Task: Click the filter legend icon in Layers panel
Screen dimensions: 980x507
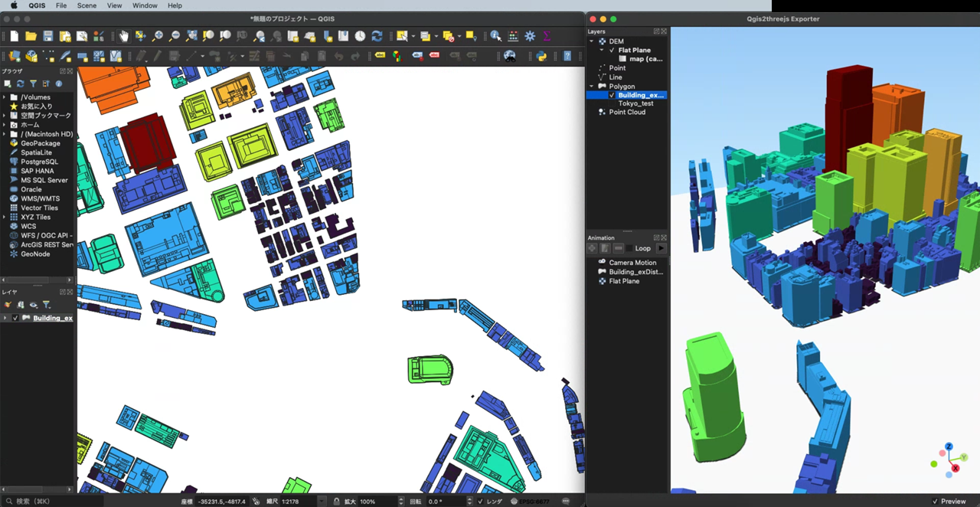Action: [46, 305]
